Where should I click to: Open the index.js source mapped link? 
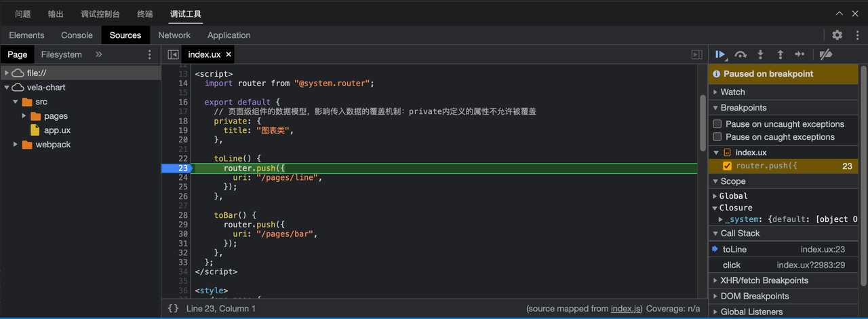[625, 309]
